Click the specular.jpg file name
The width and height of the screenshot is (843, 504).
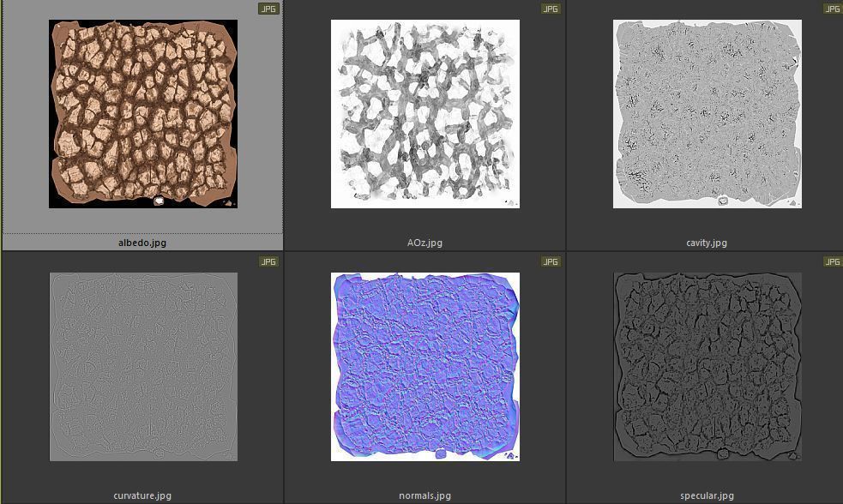coord(707,495)
